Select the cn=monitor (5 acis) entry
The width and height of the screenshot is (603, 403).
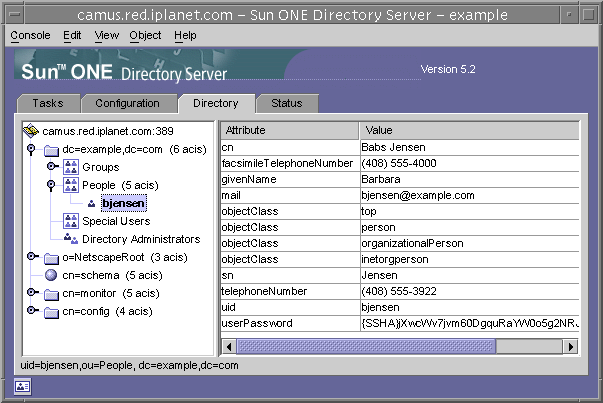(111, 293)
